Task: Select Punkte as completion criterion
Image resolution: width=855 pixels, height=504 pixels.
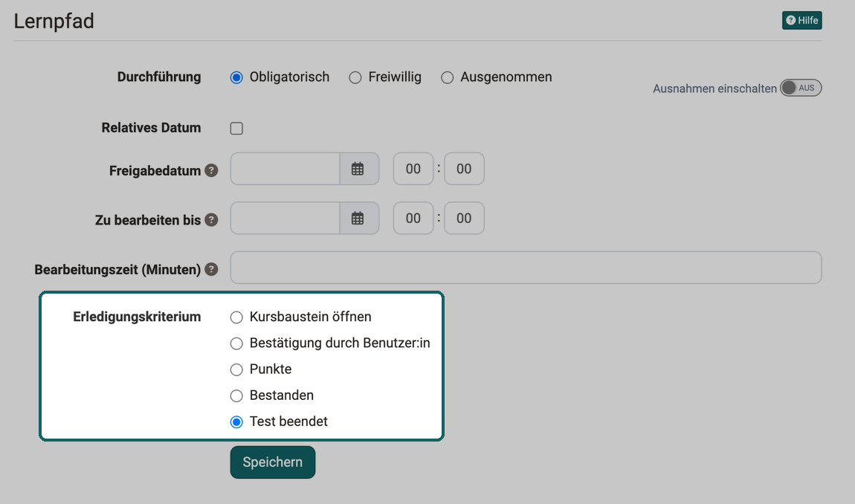Action: 236,369
